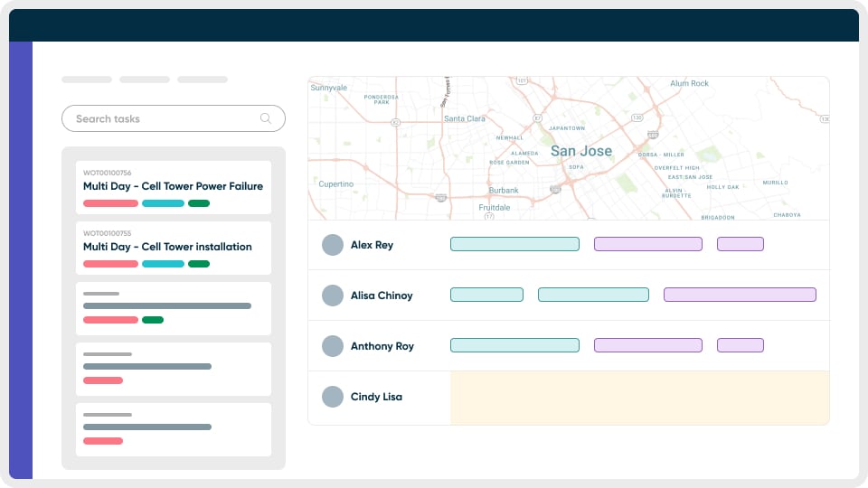Click Anthony Roy's avatar circle
Viewport: 868px width, 488px height.
point(333,346)
